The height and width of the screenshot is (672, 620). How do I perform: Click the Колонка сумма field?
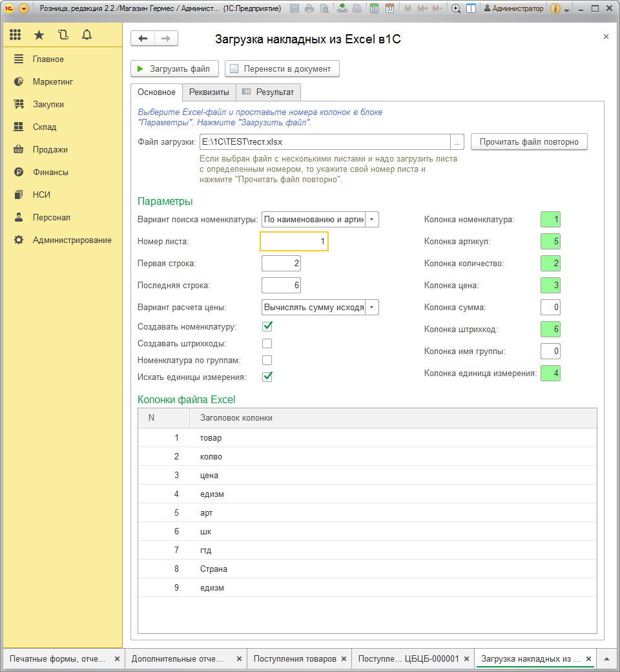[551, 308]
